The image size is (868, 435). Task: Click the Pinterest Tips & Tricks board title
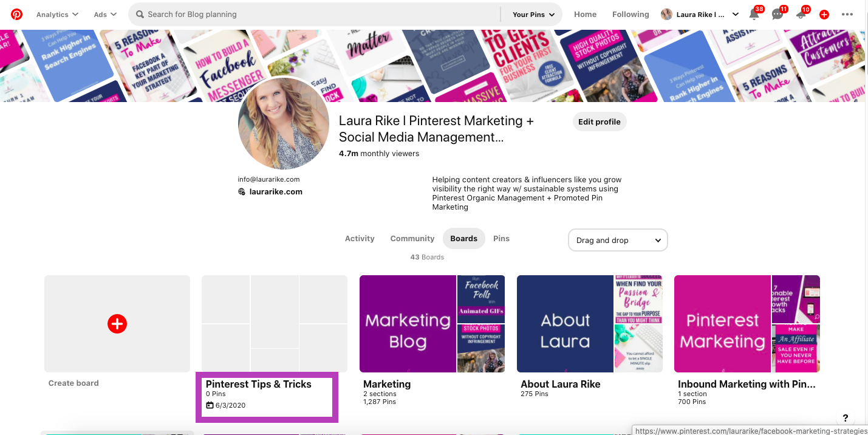click(x=258, y=384)
